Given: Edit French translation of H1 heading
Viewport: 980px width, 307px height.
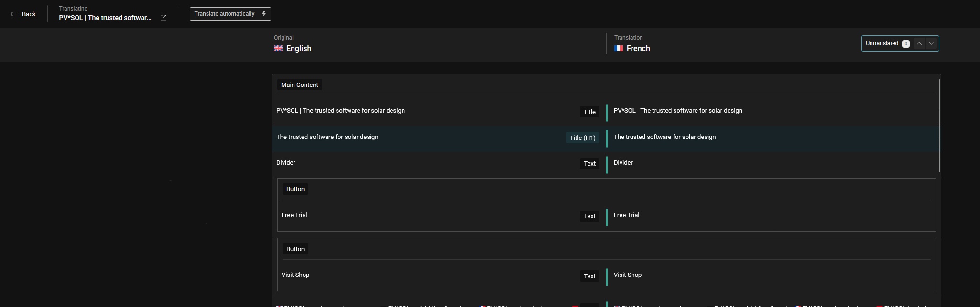Looking at the screenshot, I should (x=664, y=137).
